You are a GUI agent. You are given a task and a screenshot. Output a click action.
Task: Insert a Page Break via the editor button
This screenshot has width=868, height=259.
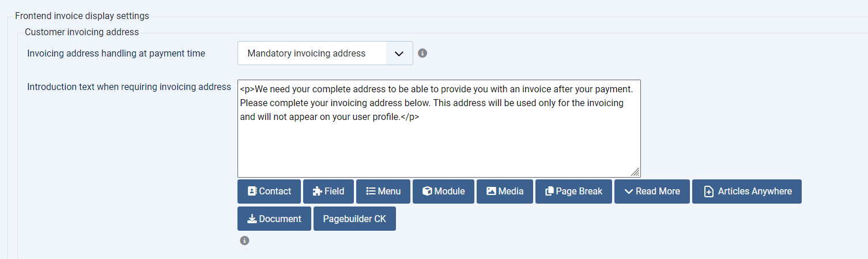(x=573, y=192)
